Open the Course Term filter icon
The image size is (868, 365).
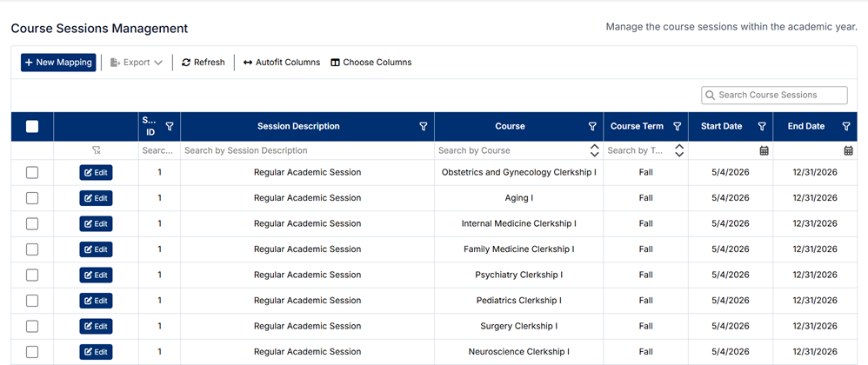pos(678,126)
